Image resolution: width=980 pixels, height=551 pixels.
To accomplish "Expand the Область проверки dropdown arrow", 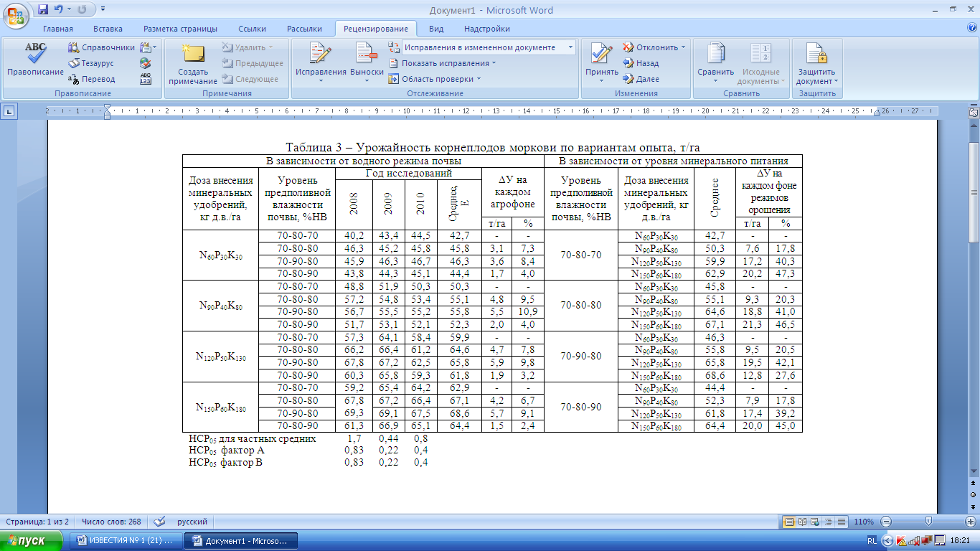I will tap(479, 79).
